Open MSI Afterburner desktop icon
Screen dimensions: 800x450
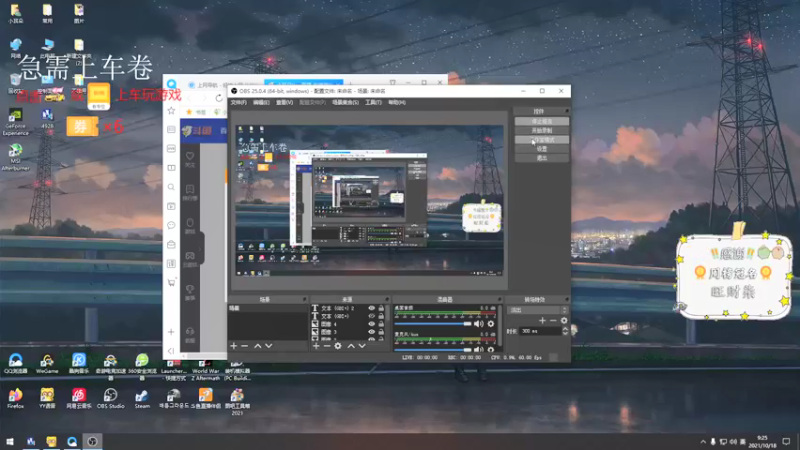pos(15,157)
